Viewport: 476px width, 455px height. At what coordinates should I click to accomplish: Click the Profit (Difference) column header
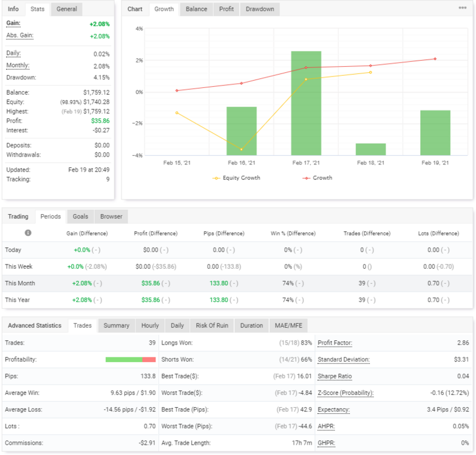coord(155,233)
